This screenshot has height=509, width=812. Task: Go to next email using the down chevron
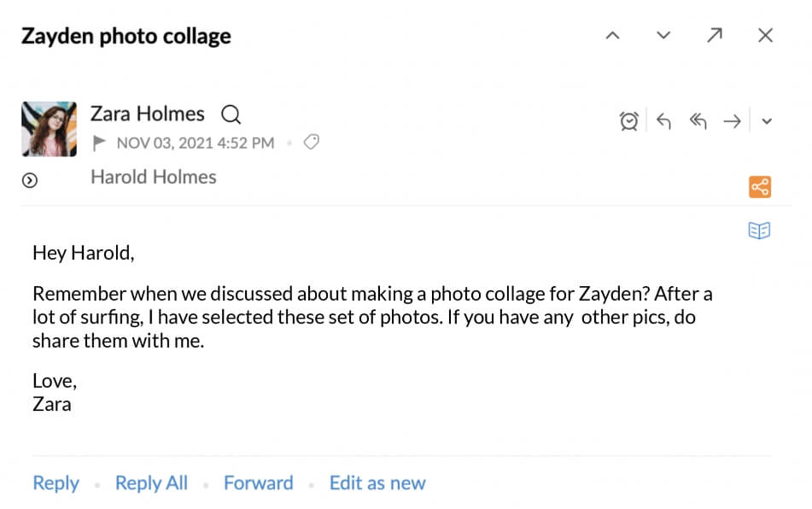click(x=663, y=36)
